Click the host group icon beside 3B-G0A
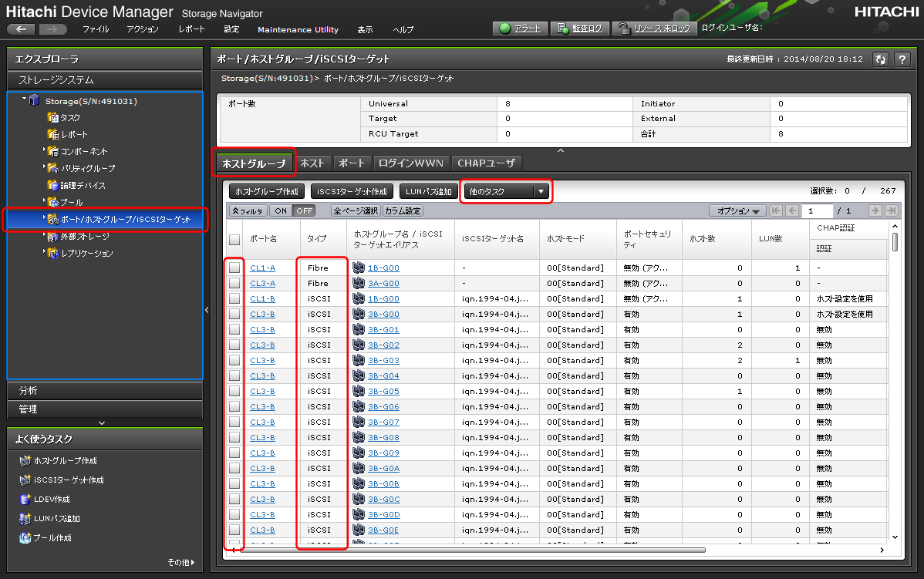Viewport: 924px width, 579px height. point(359,468)
